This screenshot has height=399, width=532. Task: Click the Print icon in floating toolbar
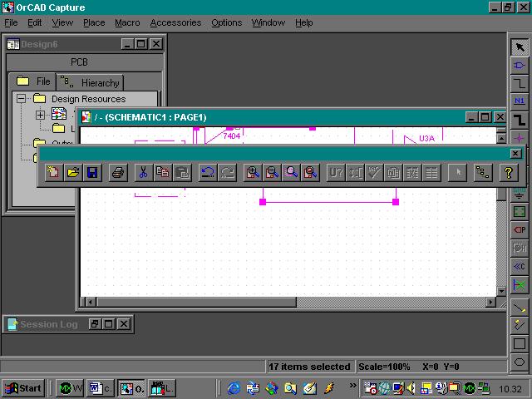tap(118, 173)
